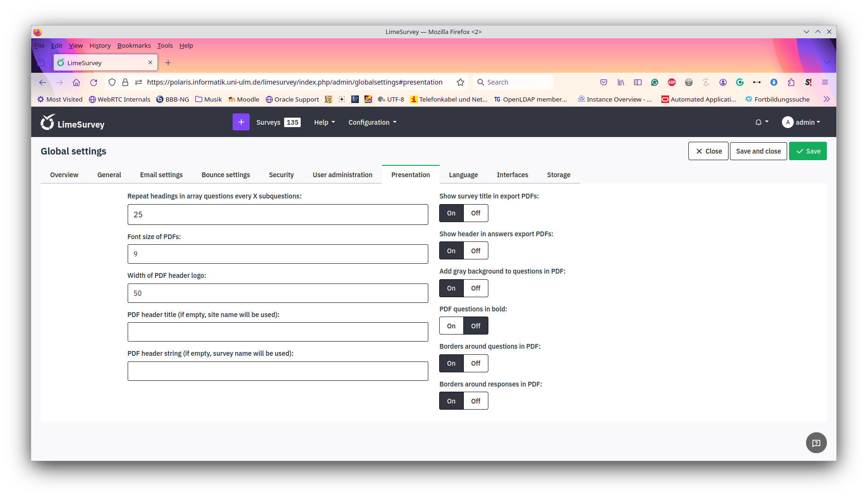The width and height of the screenshot is (868, 498).
Task: Click Close to leave Global settings
Action: [708, 151]
